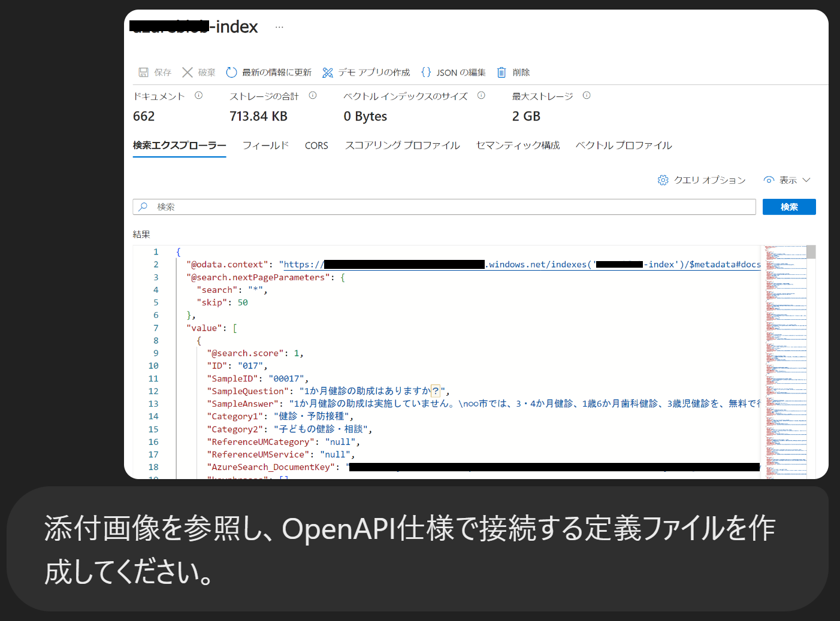The image size is (840, 621).
Task: Click info icon beside ベクトル インデックスのサイズ
Action: [481, 95]
